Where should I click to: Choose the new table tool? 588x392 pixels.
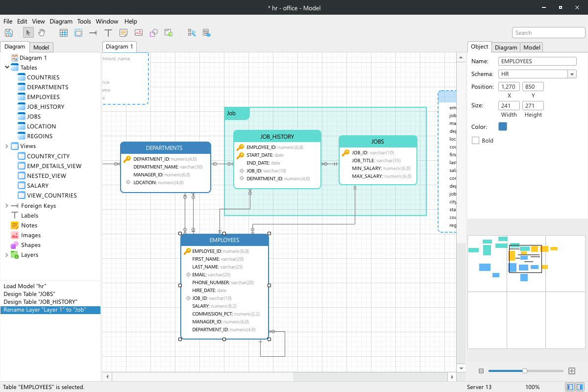tap(64, 33)
